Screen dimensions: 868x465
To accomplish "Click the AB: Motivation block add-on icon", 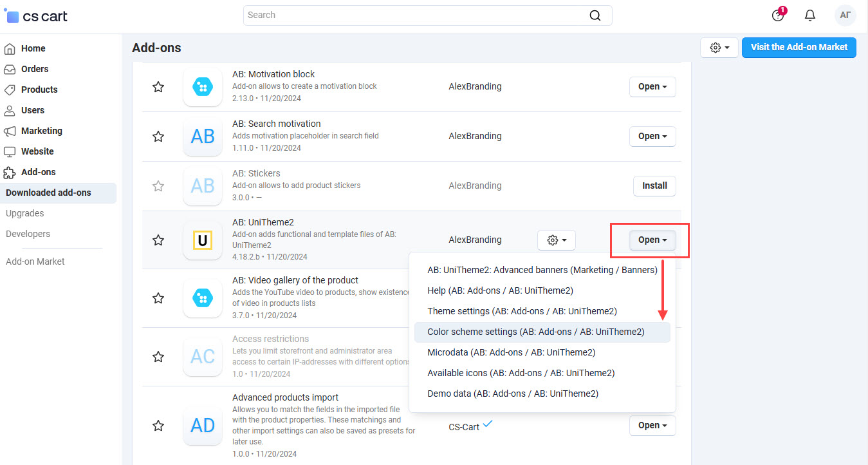I will click(x=203, y=87).
